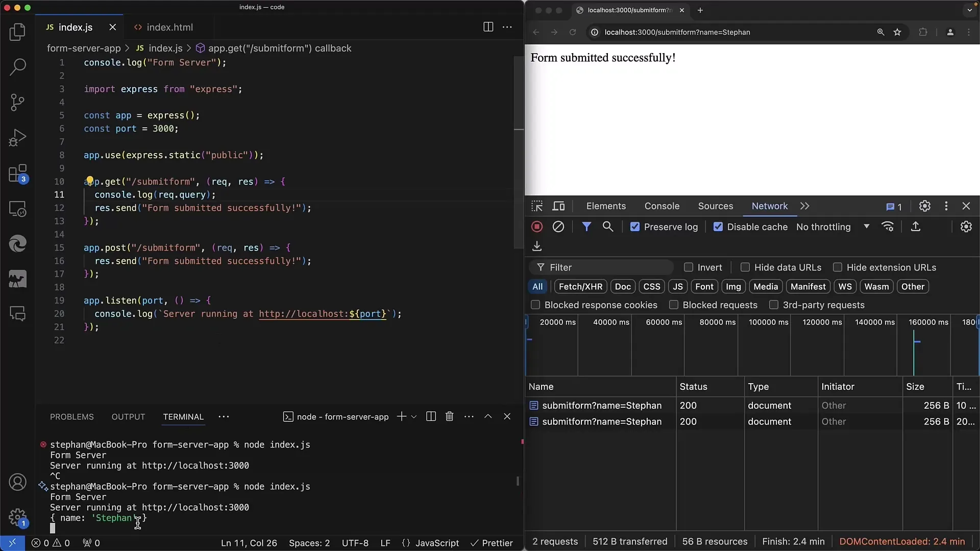
Task: Click the Settings gear icon in DevTools
Action: tap(924, 207)
